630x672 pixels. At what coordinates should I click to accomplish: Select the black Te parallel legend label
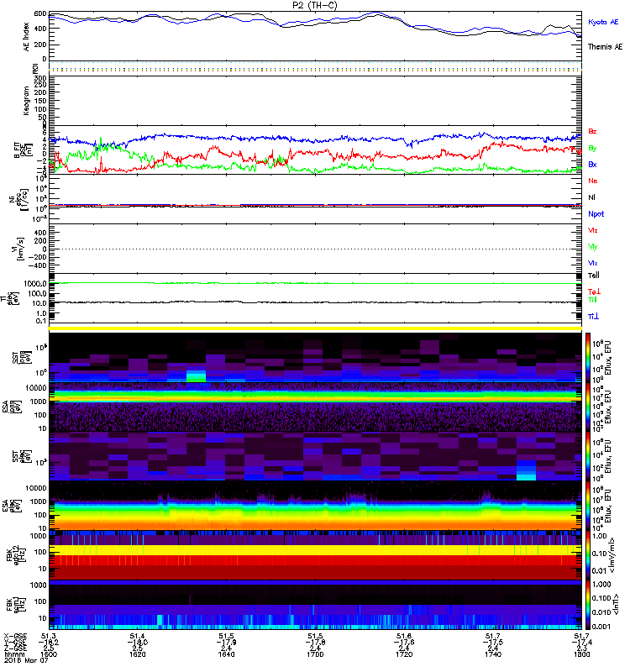coord(594,276)
